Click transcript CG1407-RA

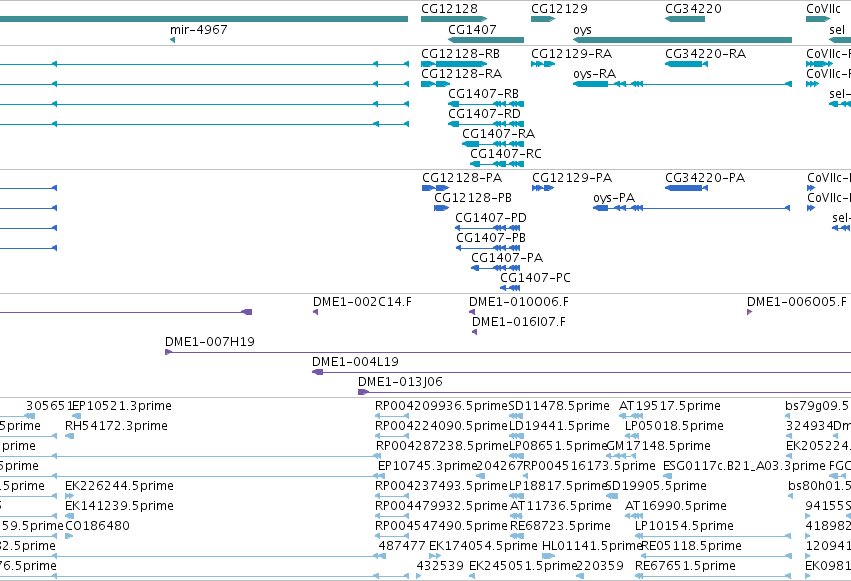point(498,133)
